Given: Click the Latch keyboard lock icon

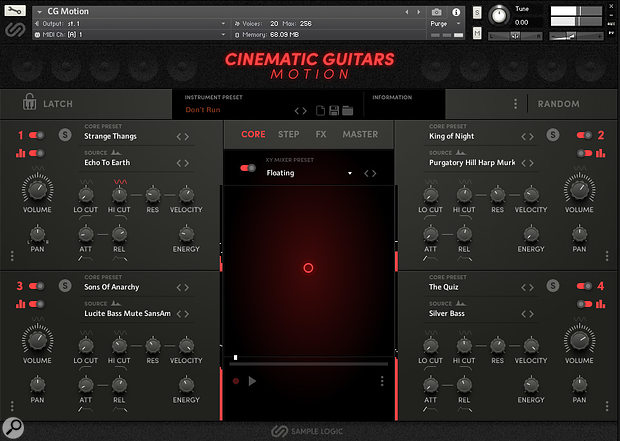Looking at the screenshot, I should 29,102.
